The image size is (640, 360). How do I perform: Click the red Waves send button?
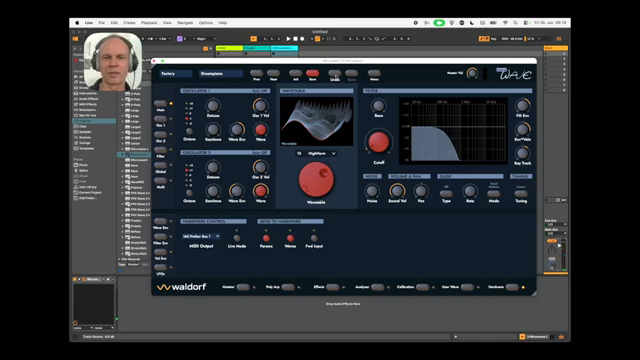[x=290, y=238]
